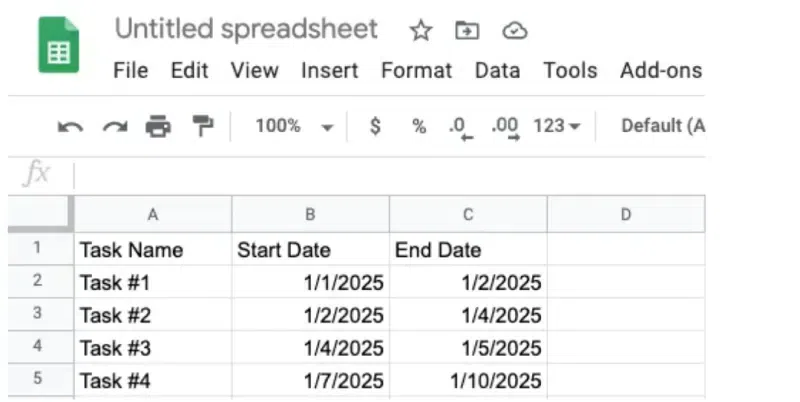
Task: Click the Google Sheets home icon
Action: pos(58,44)
